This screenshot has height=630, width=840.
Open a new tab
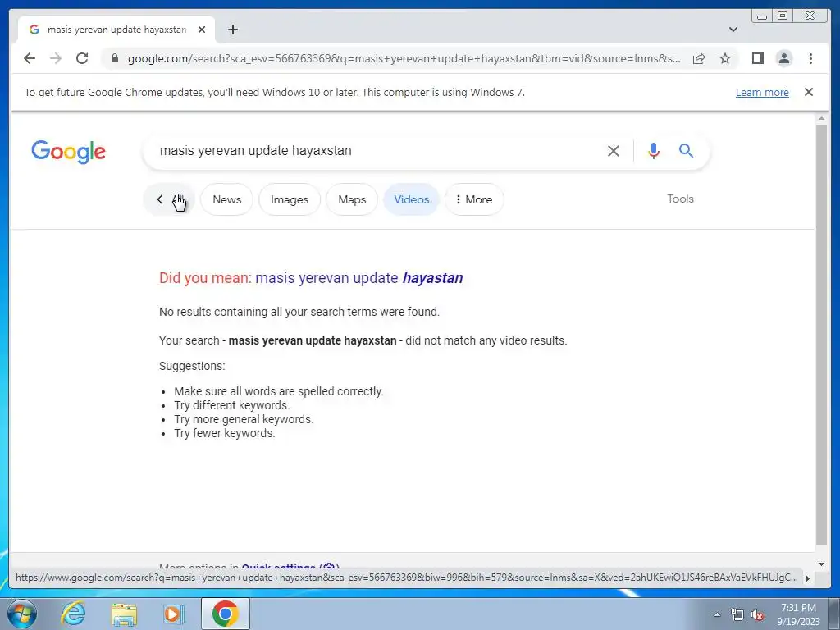tap(232, 30)
